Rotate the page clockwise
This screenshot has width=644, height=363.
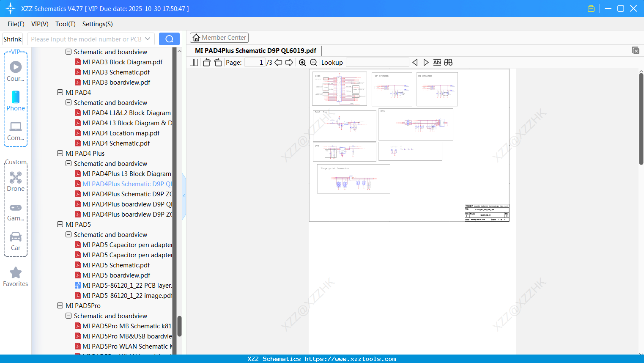pyautogui.click(x=218, y=63)
